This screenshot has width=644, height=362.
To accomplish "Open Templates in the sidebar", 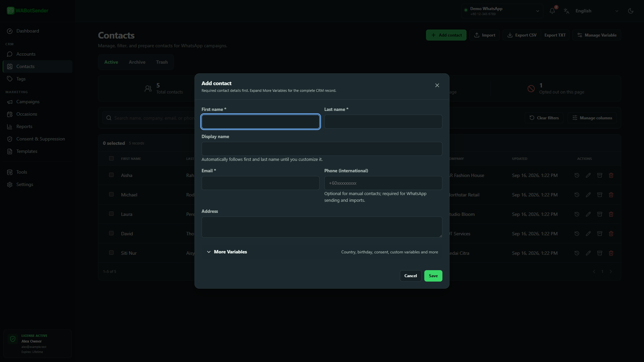I will tap(38, 151).
